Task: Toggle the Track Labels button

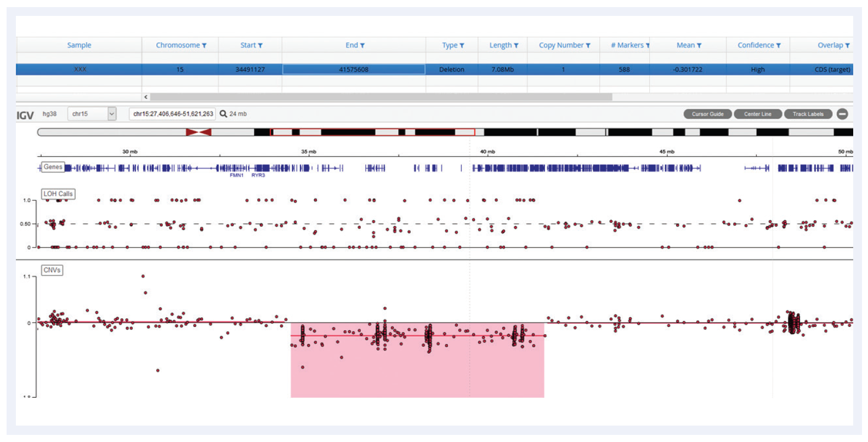Action: 808,114
